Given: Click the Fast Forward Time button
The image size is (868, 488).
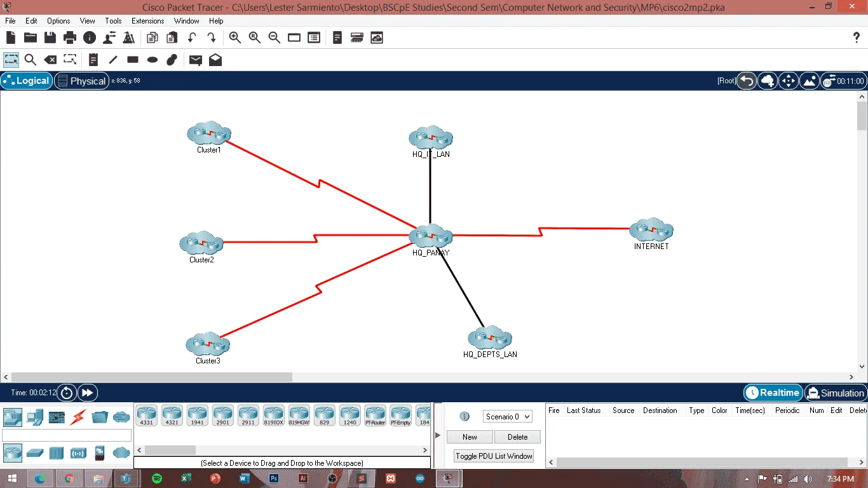Looking at the screenshot, I should [x=88, y=393].
